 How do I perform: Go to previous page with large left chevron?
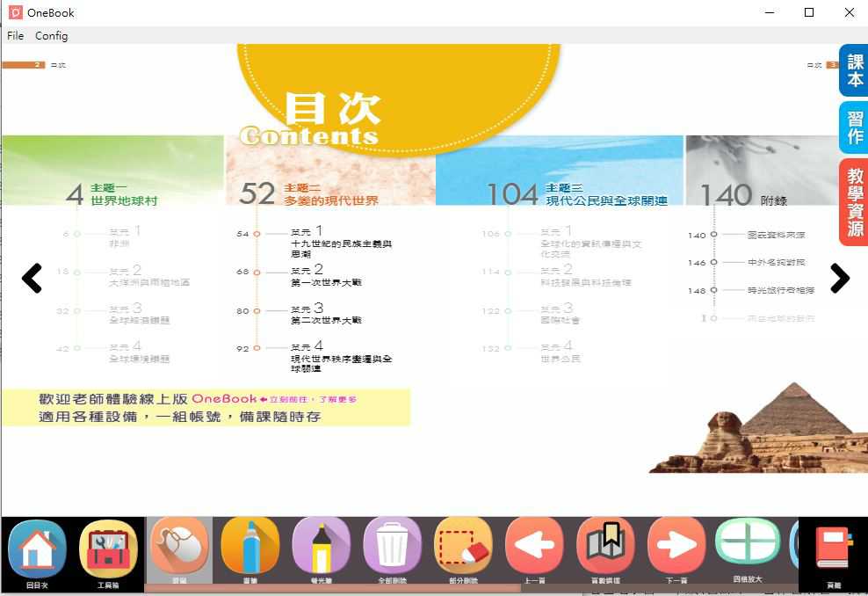pyautogui.click(x=33, y=278)
